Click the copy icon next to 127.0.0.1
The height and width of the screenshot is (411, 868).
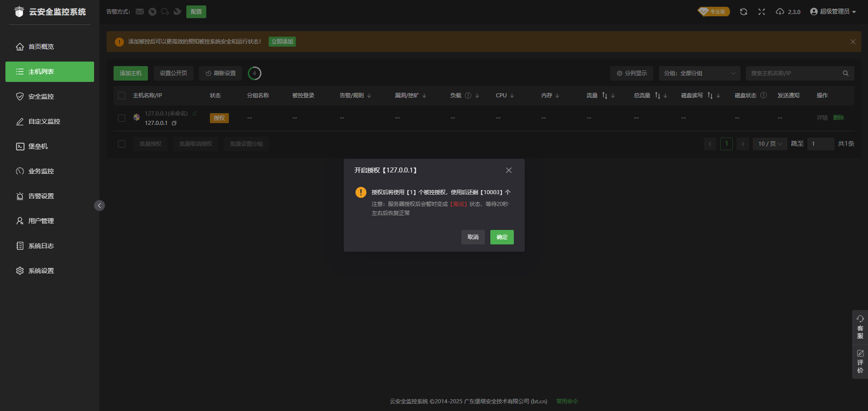[174, 123]
